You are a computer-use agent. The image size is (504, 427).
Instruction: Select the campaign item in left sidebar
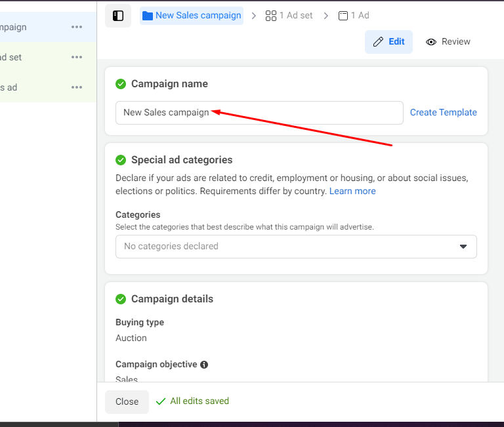click(x=26, y=27)
